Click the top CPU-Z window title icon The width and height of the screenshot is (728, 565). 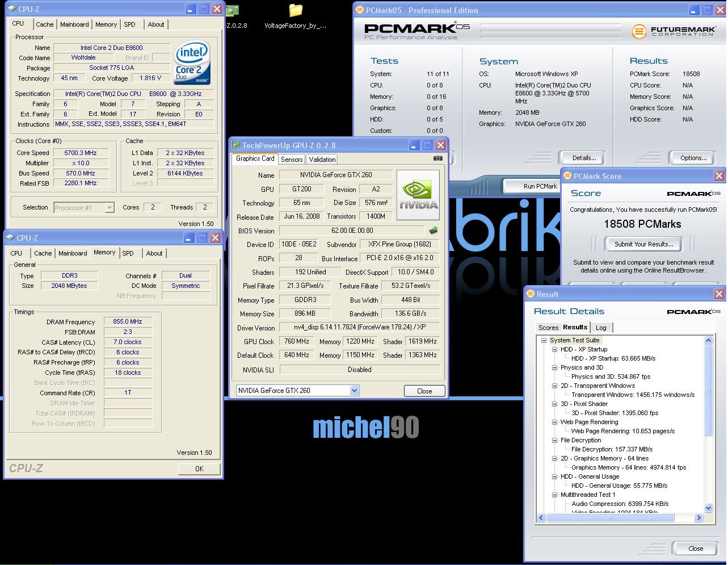coord(12,9)
